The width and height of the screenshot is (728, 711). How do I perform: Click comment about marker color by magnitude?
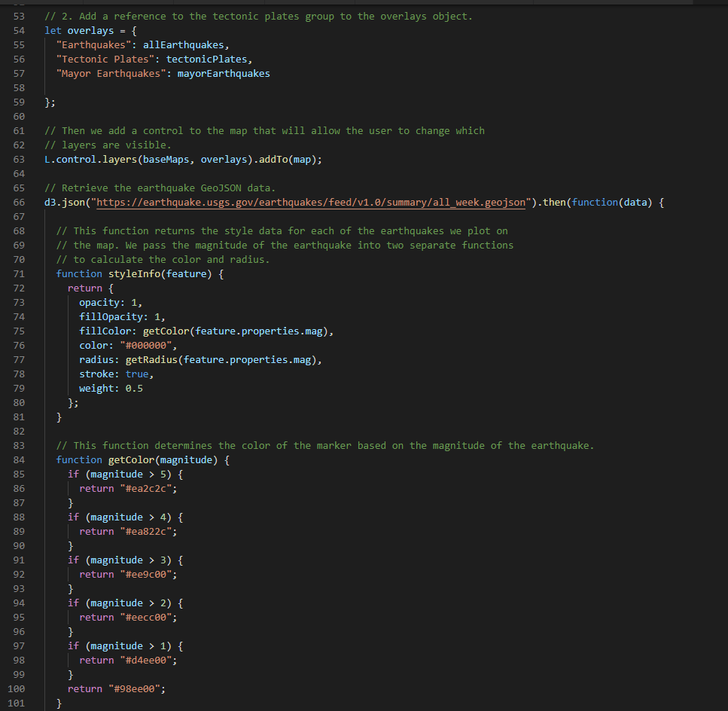pyautogui.click(x=325, y=446)
